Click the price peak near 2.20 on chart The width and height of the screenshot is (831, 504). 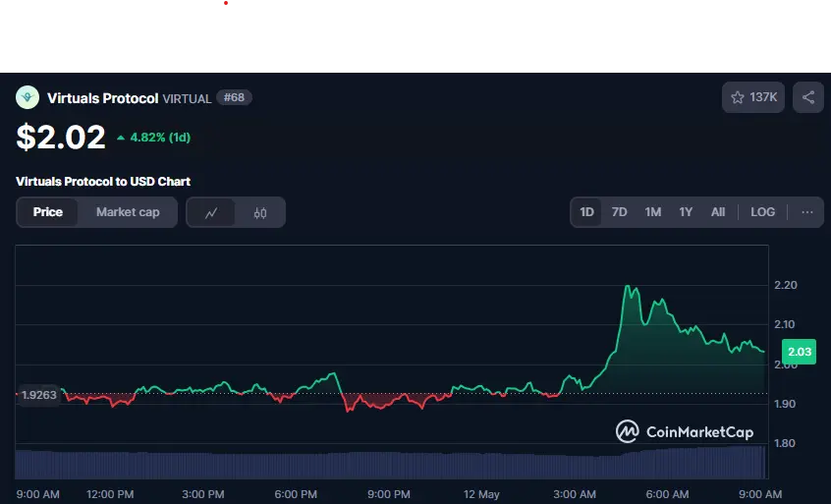[628, 287]
